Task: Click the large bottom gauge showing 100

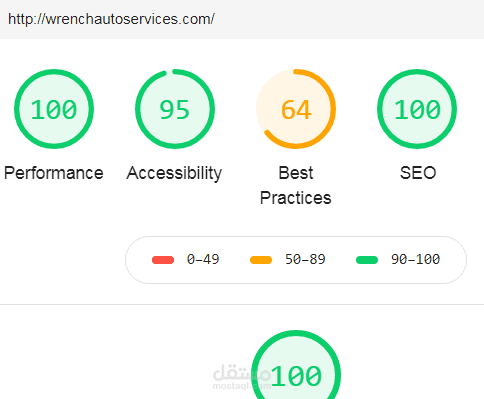Action: (x=296, y=365)
